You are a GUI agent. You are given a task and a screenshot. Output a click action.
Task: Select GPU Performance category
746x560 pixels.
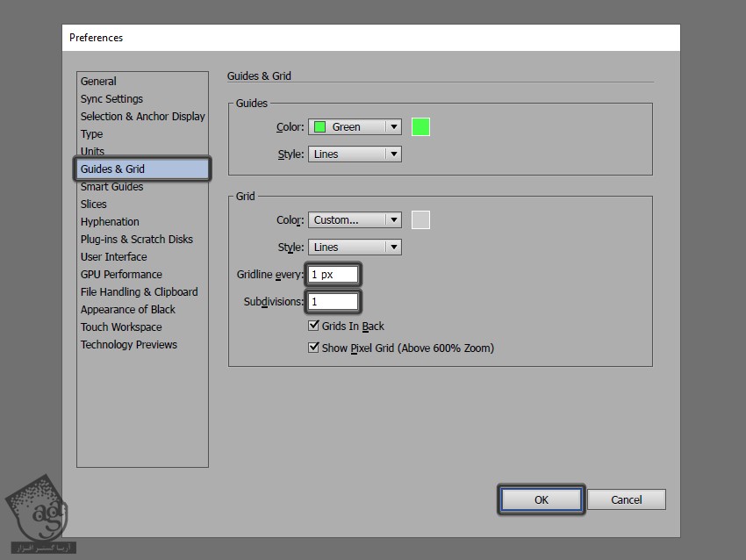(x=121, y=274)
